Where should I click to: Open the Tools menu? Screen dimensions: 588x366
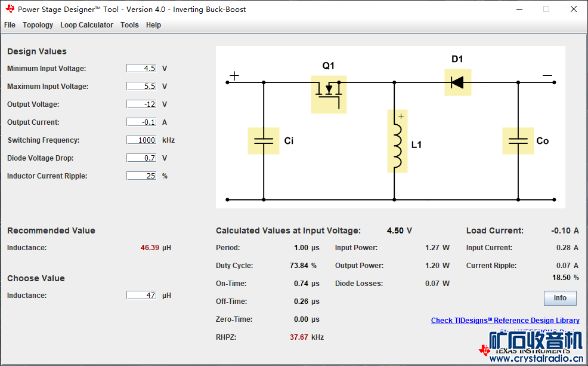pyautogui.click(x=129, y=25)
